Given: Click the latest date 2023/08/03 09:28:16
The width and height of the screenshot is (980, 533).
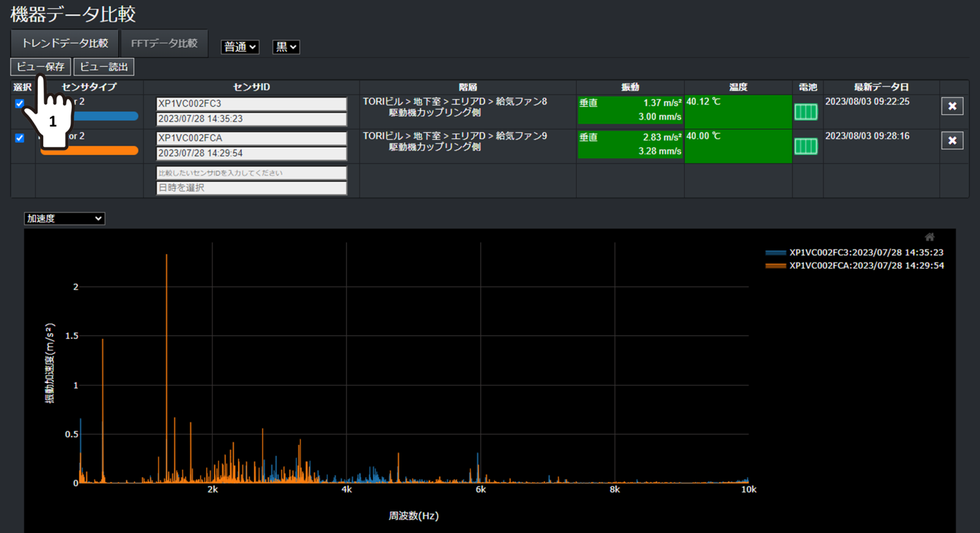Looking at the screenshot, I should (867, 136).
